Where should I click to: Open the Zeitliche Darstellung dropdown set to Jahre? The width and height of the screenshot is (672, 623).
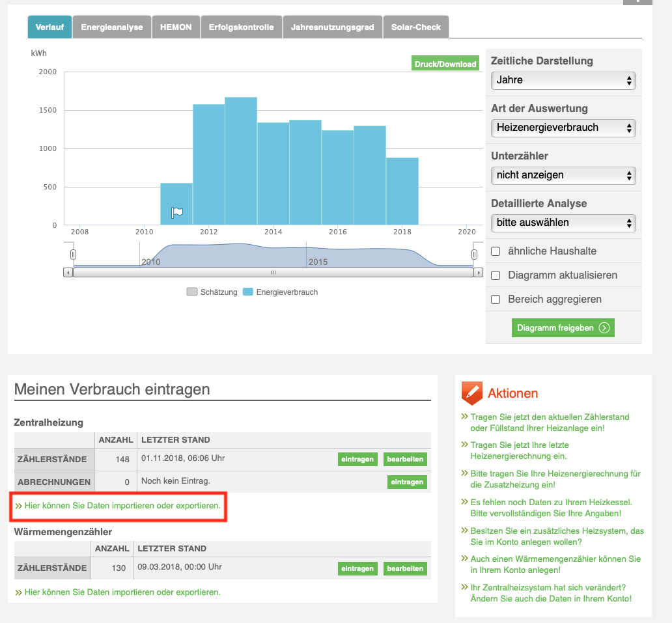coord(563,80)
